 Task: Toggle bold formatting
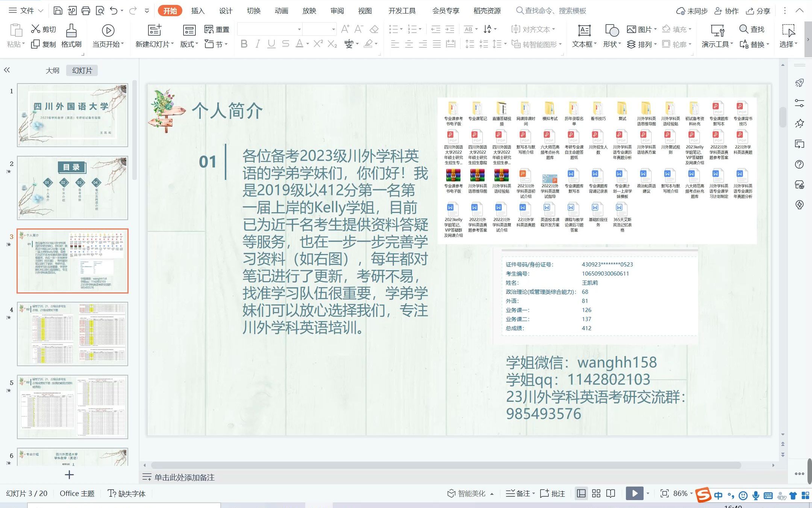(244, 44)
